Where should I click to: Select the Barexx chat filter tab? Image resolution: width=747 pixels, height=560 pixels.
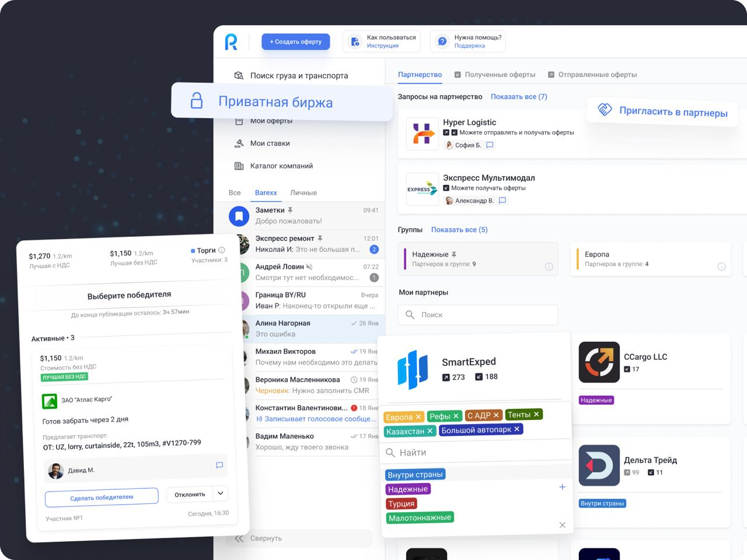(x=266, y=192)
